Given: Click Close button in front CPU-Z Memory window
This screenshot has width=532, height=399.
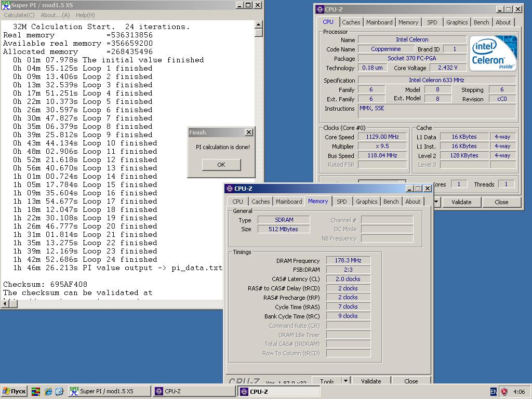Looking at the screenshot, I should click(x=411, y=381).
